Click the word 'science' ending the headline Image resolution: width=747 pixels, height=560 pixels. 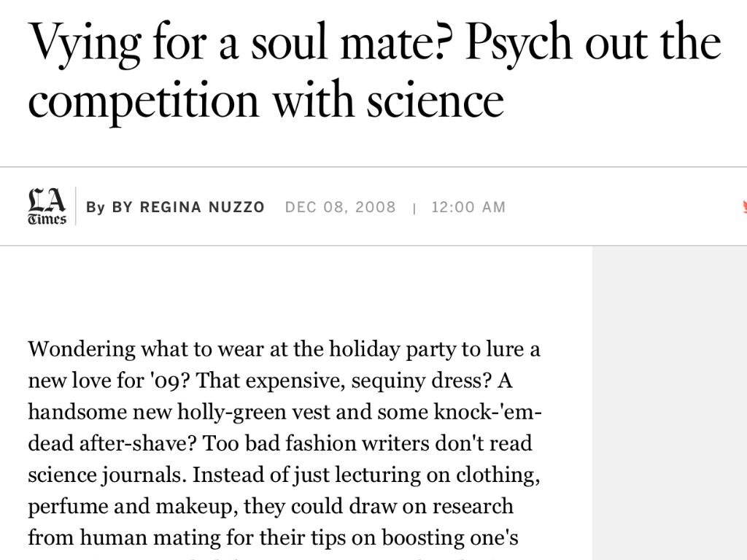click(435, 100)
